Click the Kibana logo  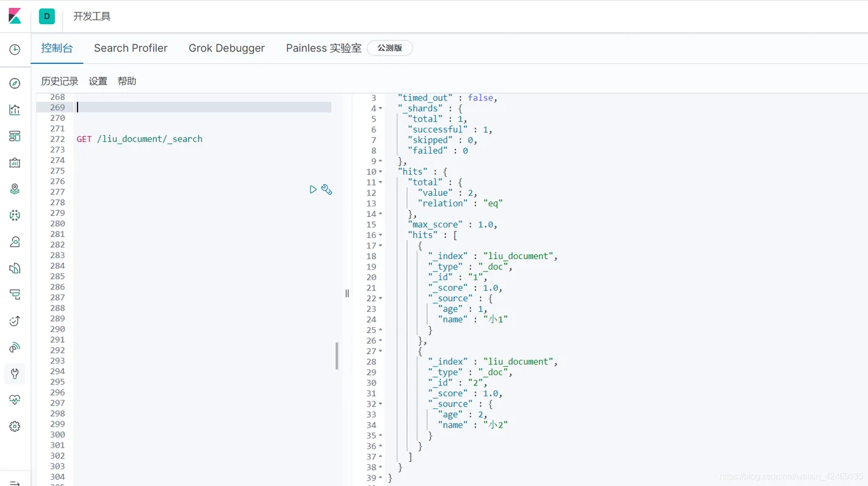pyautogui.click(x=15, y=16)
